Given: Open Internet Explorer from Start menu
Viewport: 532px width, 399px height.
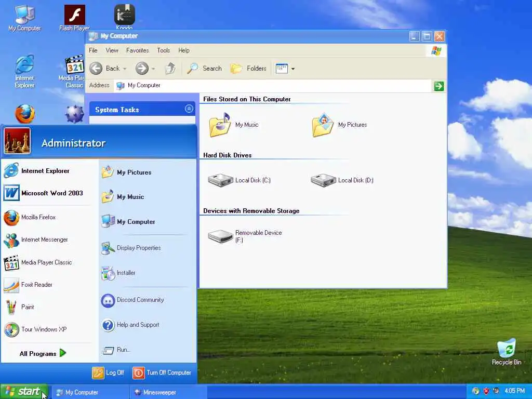Looking at the screenshot, I should point(37,170).
